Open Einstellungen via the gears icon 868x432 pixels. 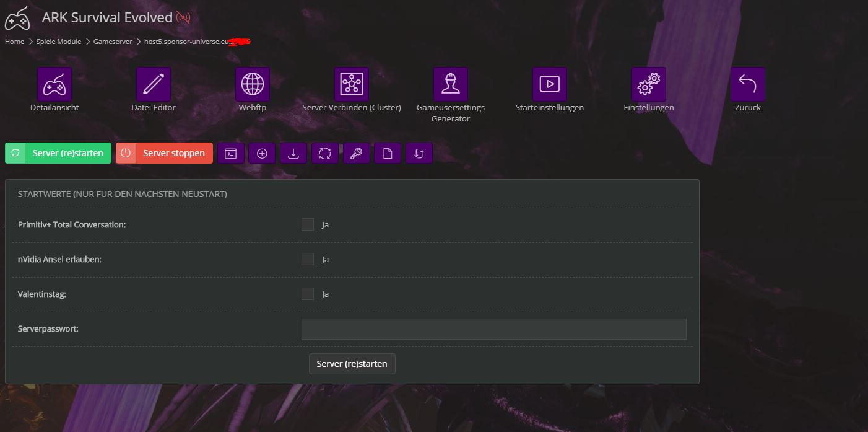click(x=649, y=84)
